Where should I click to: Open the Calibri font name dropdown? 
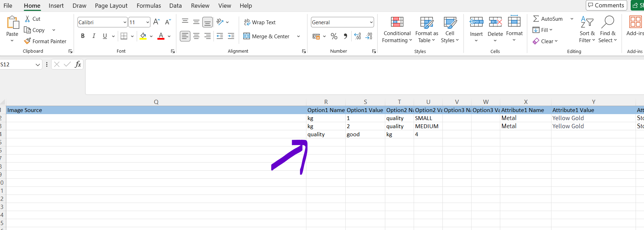(x=125, y=22)
